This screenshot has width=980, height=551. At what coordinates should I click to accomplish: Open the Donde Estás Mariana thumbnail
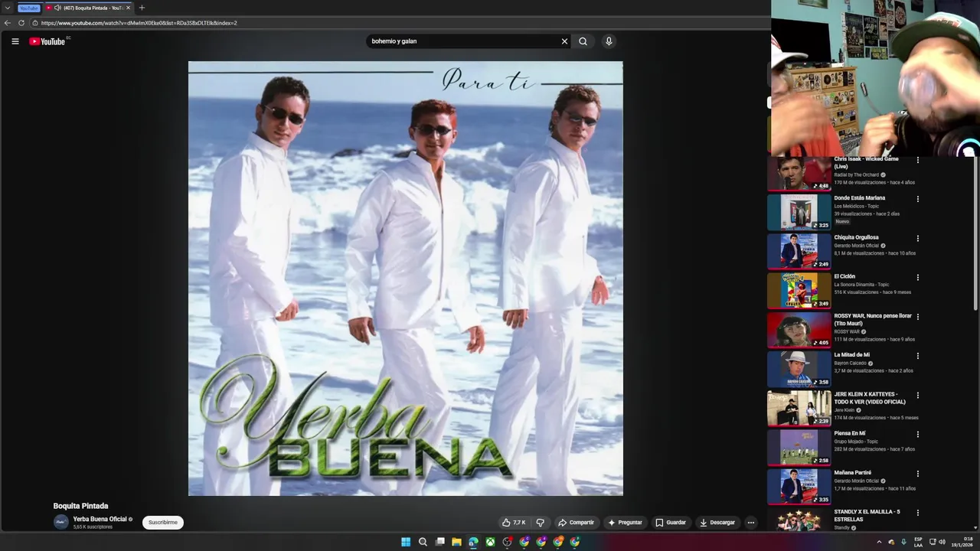click(799, 212)
